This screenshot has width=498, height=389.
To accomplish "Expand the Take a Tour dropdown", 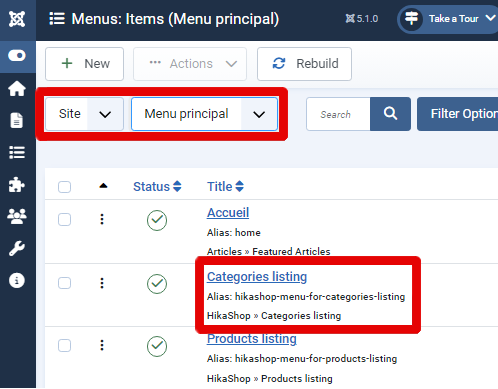I will (448, 19).
